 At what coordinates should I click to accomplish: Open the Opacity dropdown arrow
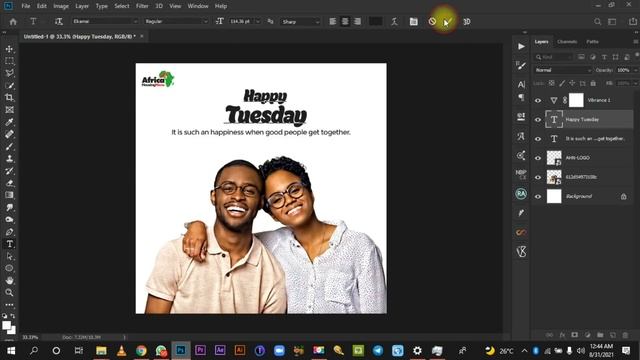(635, 70)
